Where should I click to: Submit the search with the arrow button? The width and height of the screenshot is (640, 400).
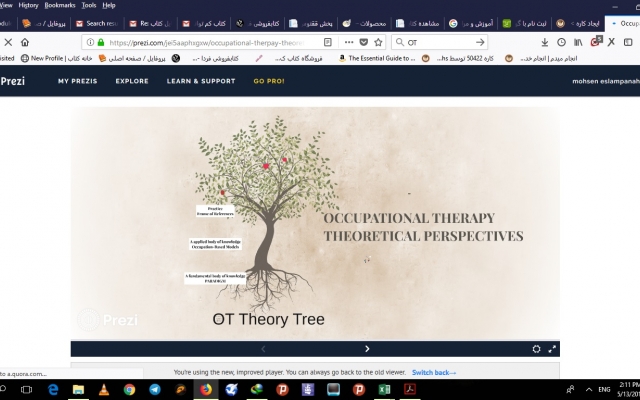click(x=480, y=42)
